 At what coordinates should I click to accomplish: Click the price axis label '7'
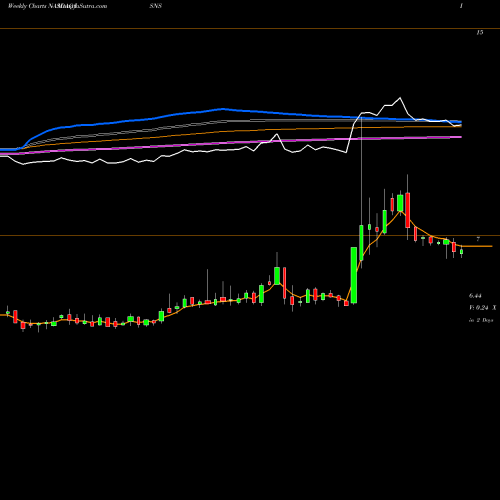[x=478, y=239]
